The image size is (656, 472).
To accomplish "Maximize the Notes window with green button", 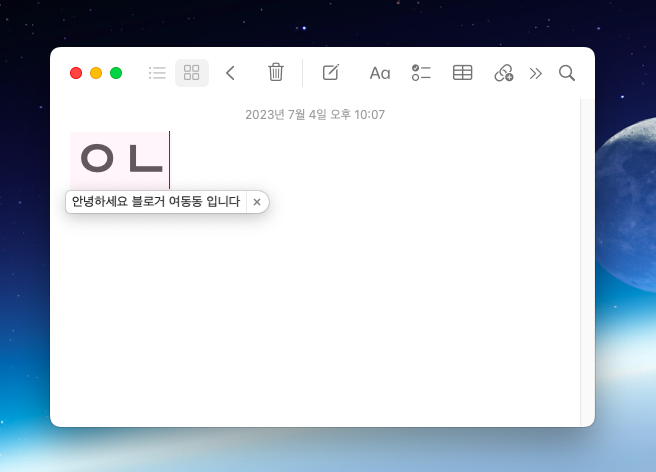I will (116, 73).
